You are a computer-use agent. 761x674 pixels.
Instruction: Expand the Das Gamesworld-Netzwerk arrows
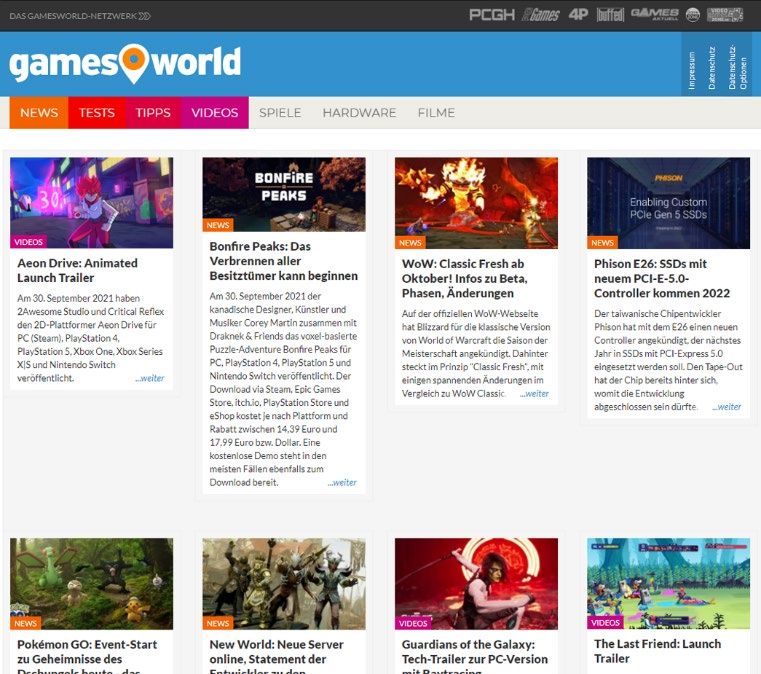point(145,16)
